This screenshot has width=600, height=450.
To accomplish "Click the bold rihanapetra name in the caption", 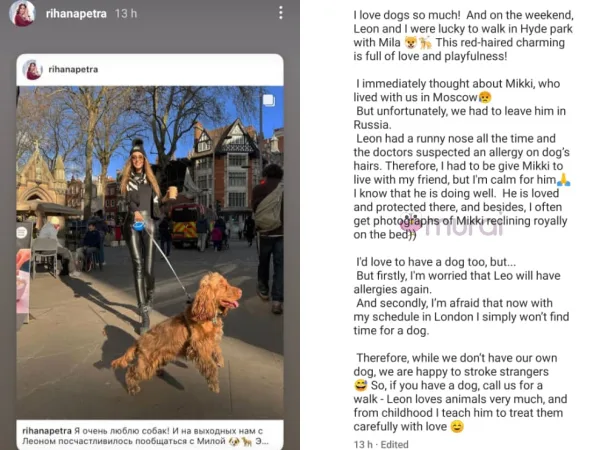I will click(x=47, y=431).
